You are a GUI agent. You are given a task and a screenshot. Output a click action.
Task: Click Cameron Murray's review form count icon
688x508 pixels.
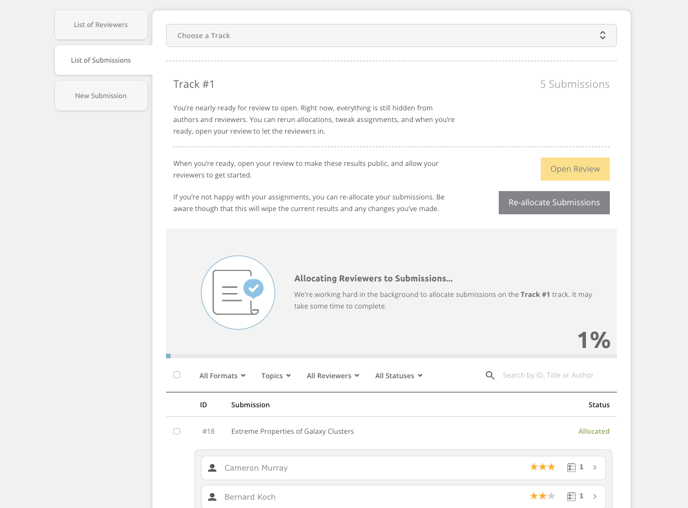[x=572, y=467]
